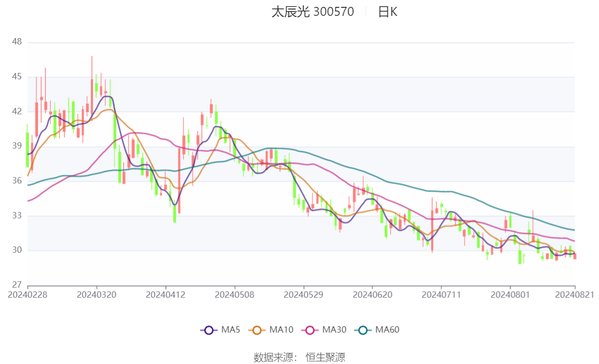The width and height of the screenshot is (599, 364).
Task: Click the chart title 太辰光 300570
Action: click(x=313, y=12)
